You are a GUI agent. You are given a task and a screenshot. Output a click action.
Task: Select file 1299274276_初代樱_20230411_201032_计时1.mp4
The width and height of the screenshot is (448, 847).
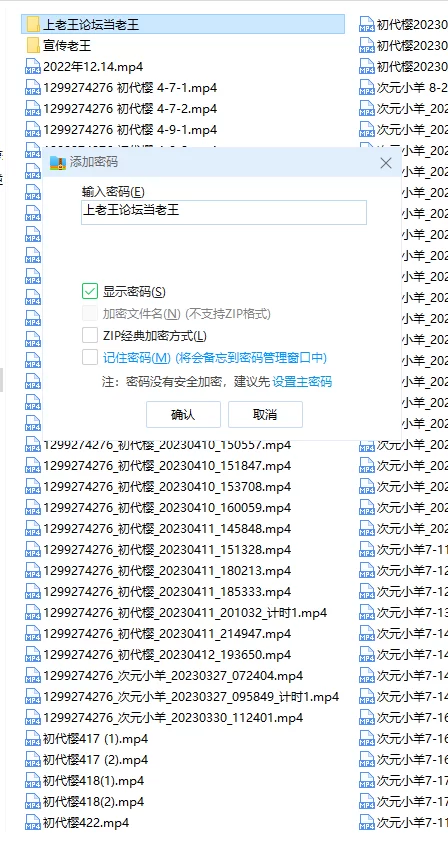click(x=176, y=613)
